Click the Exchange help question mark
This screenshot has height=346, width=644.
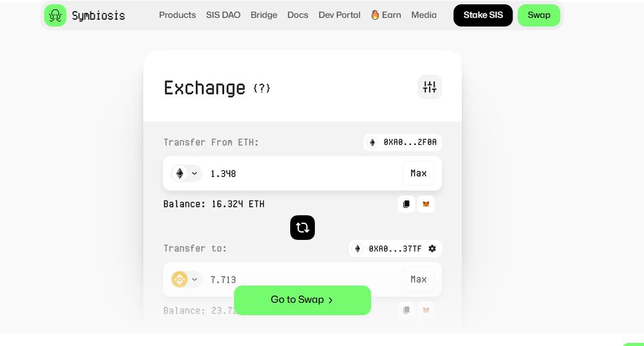click(x=262, y=88)
